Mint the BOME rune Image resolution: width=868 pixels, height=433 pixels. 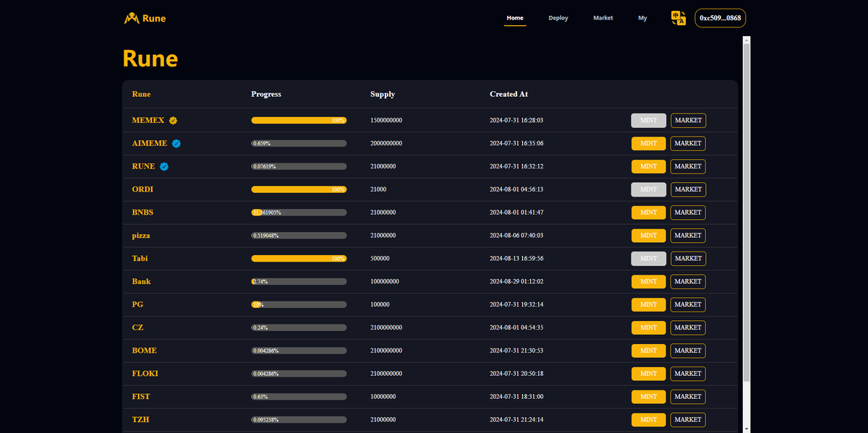[x=649, y=351]
